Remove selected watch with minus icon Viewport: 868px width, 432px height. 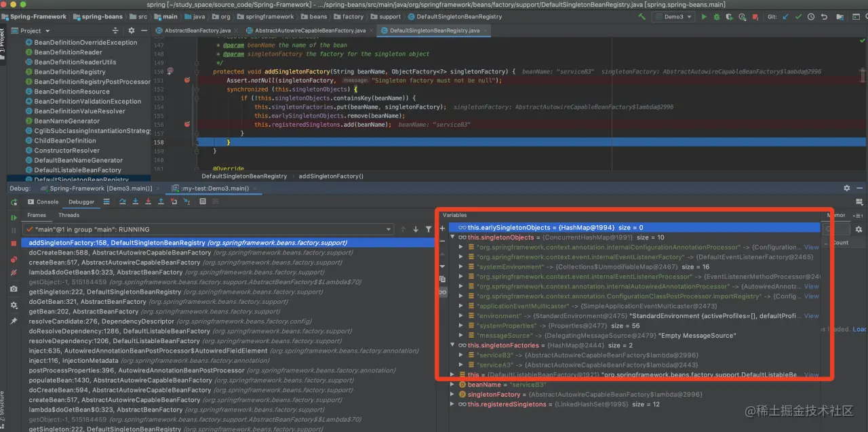[442, 241]
